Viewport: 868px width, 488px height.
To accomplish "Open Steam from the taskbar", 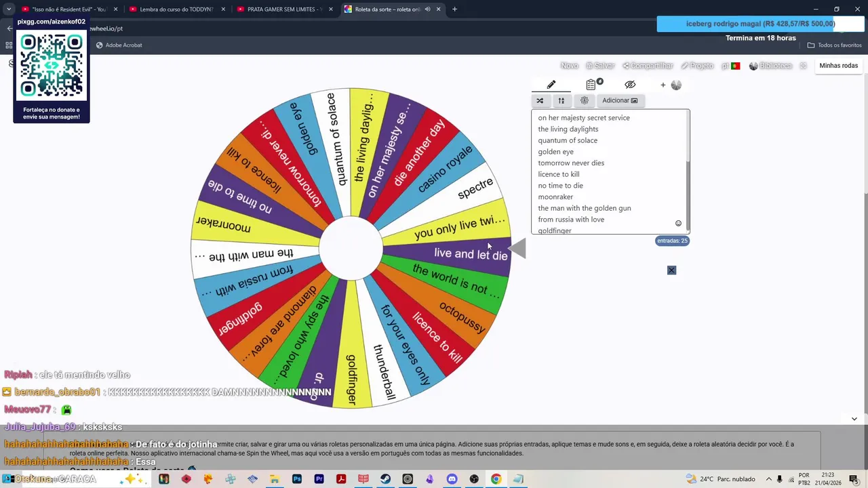I will click(385, 479).
